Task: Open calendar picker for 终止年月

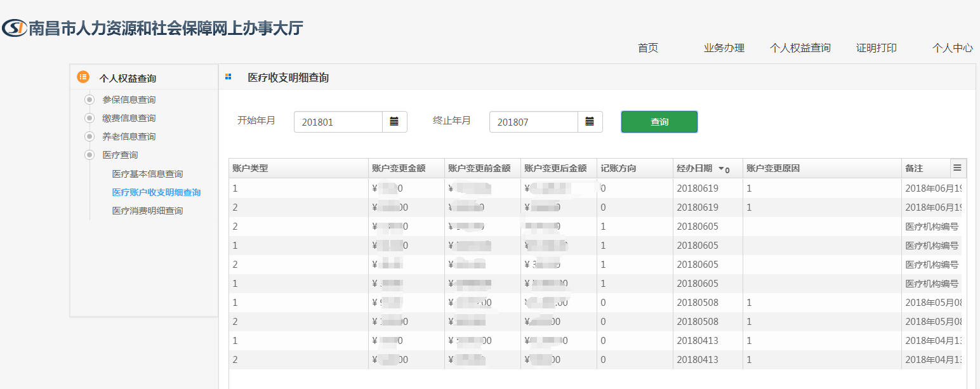Action: click(590, 122)
